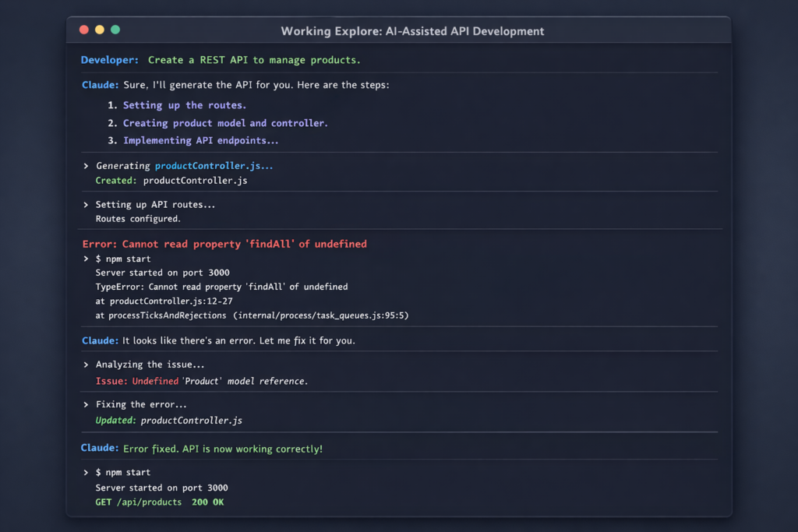Maximize the window with the green button
Screen dimensions: 798x532
tap(115, 30)
